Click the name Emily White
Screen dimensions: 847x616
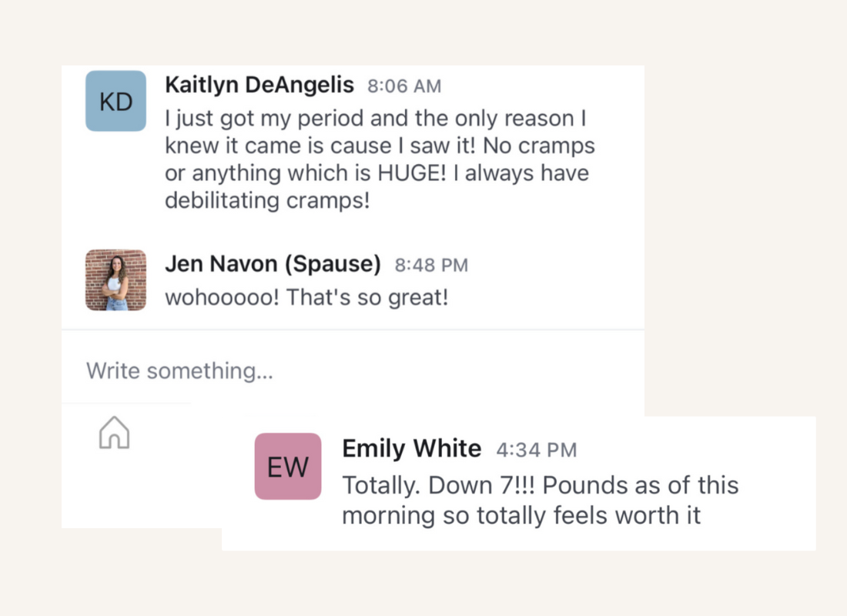412,448
